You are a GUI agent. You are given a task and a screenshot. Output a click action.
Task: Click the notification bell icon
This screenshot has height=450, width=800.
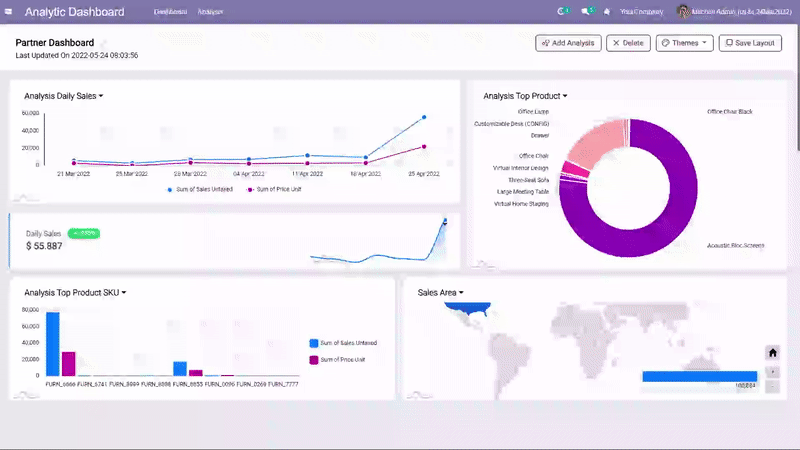point(607,12)
